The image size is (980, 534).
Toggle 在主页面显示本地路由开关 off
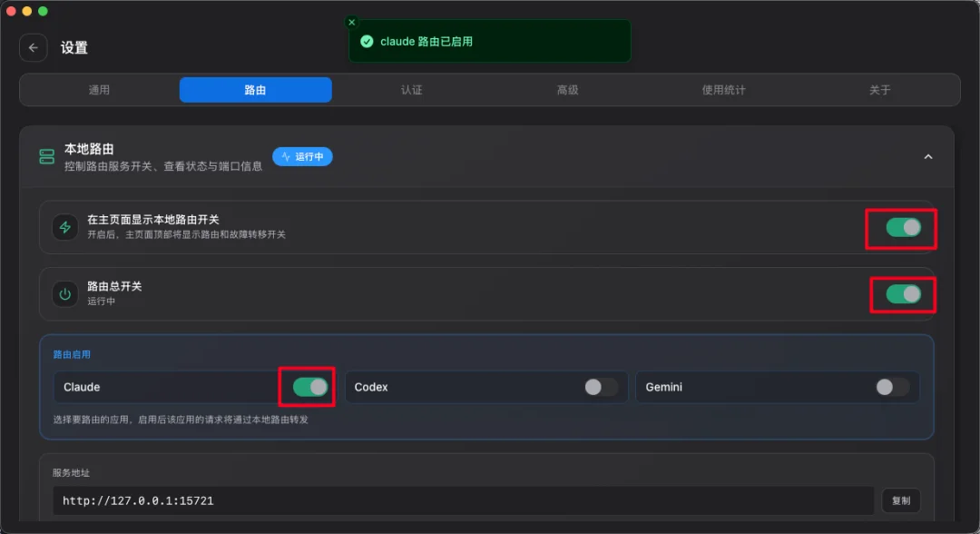coord(902,229)
